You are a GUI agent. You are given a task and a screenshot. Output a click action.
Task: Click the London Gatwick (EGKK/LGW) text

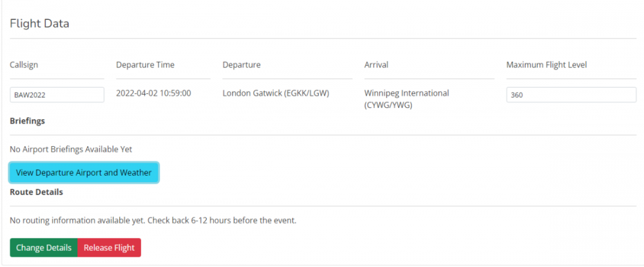point(276,93)
